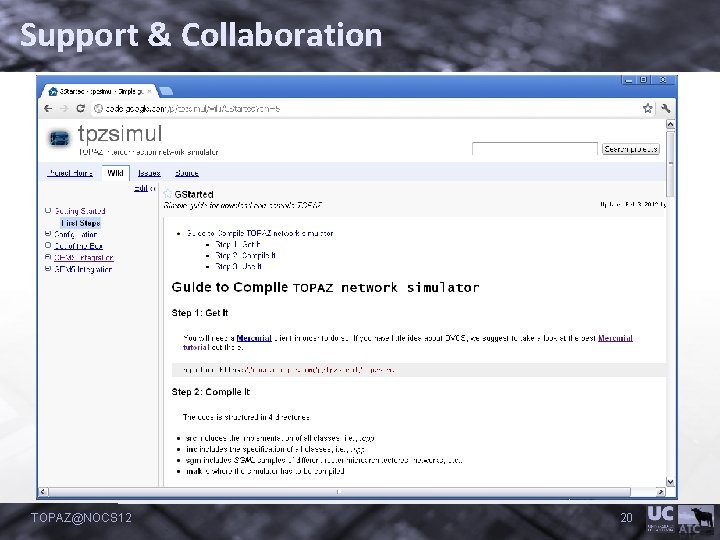This screenshot has height=540, width=720.
Task: Jump to 'Step 2: Compile It' contents link
Action: [246, 255]
